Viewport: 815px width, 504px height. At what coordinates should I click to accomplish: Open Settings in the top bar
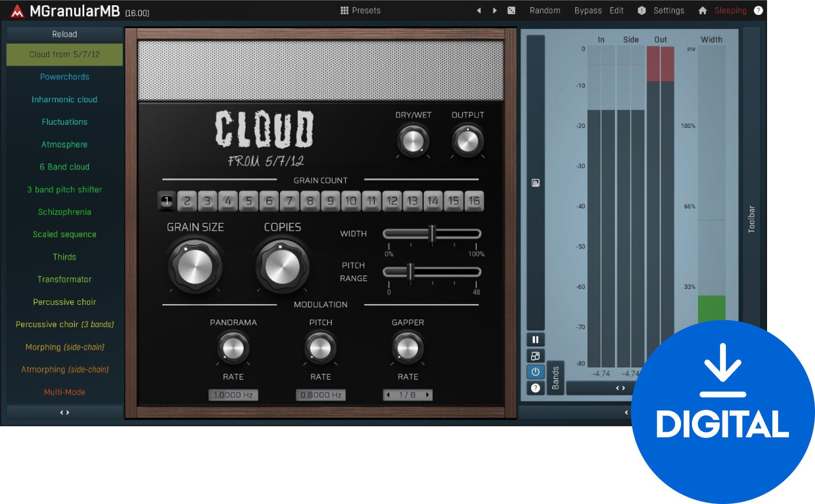pos(668,11)
